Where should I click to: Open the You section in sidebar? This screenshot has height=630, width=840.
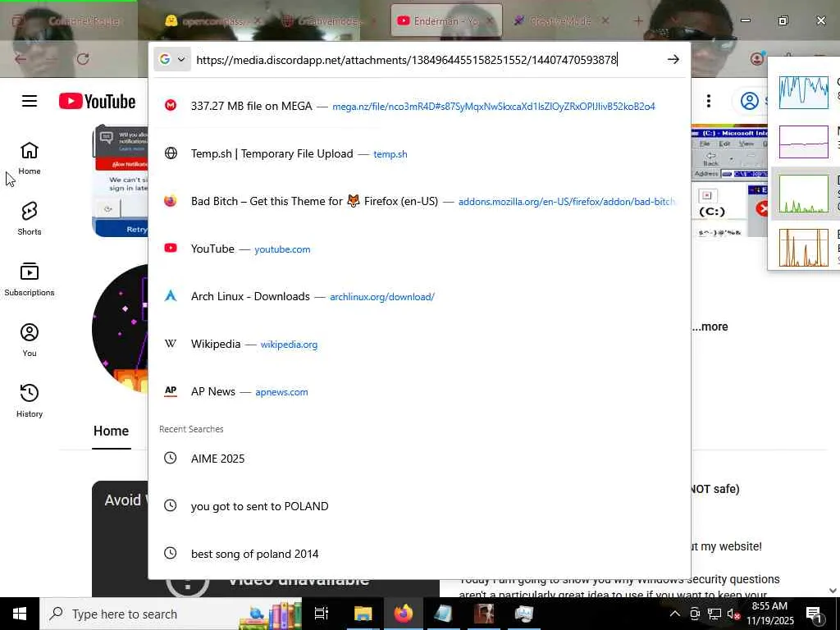coord(30,340)
